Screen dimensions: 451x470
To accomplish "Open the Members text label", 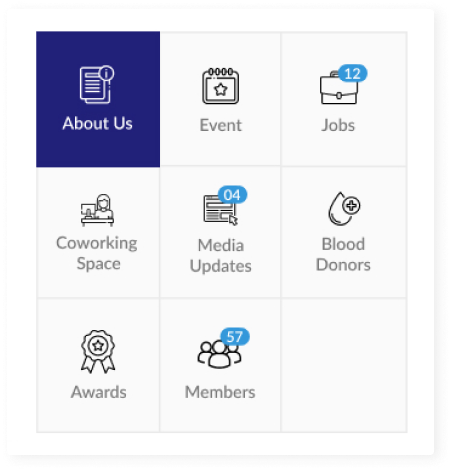I will [x=220, y=392].
